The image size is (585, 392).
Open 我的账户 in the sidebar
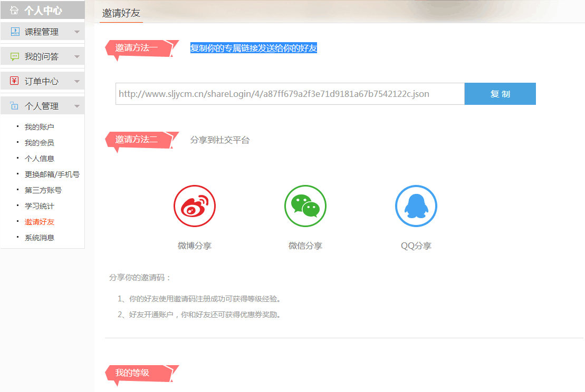tap(39, 127)
